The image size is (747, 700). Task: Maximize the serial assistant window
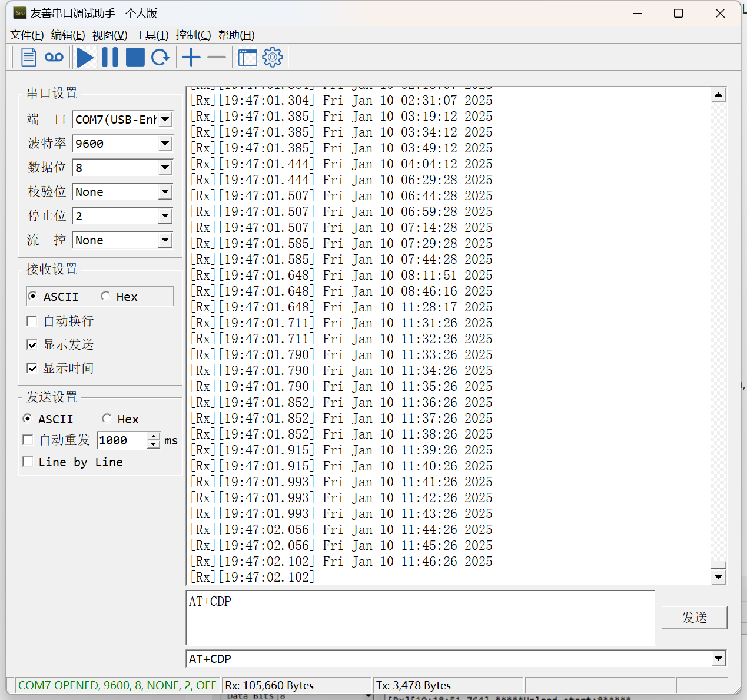(x=678, y=13)
